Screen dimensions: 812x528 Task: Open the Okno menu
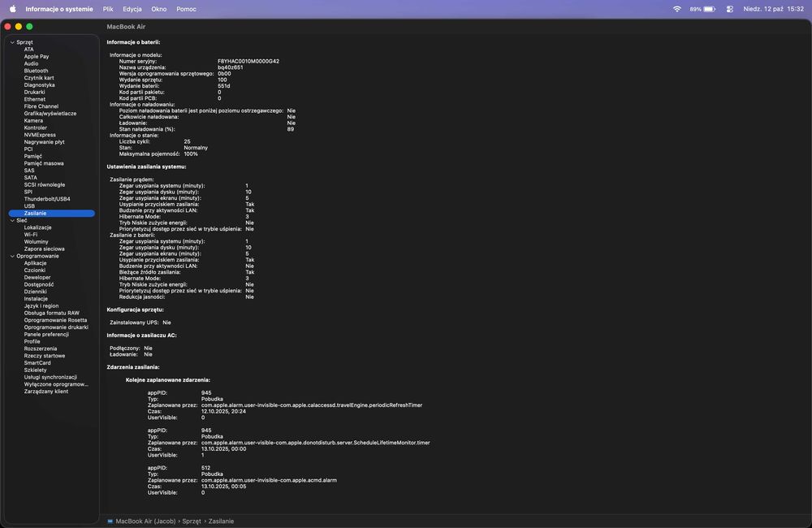[159, 9]
